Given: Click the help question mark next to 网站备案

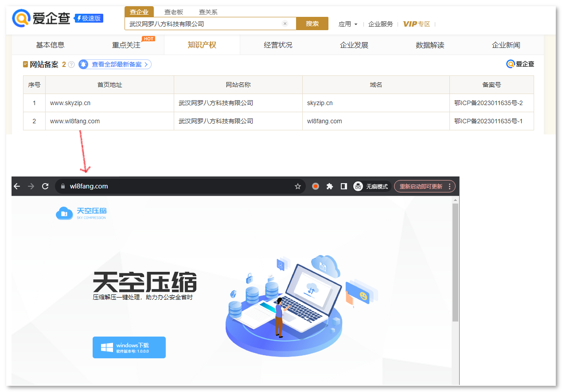Looking at the screenshot, I should click(x=71, y=65).
